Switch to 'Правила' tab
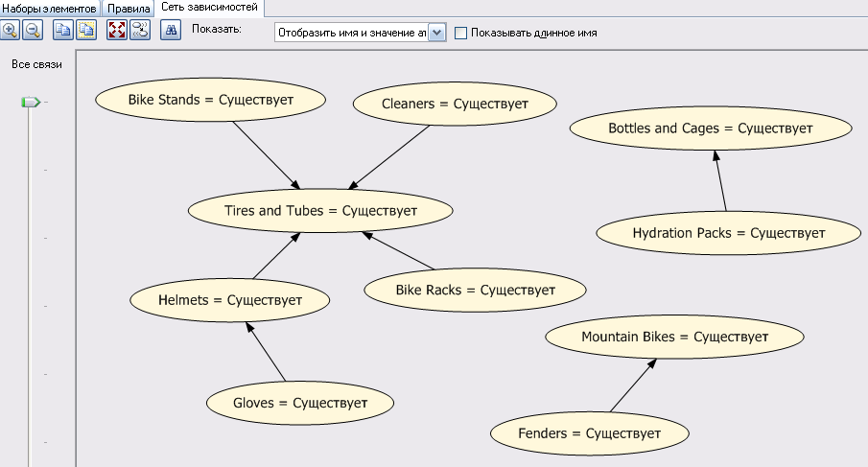Viewport: 868px width, 467px height. click(129, 9)
